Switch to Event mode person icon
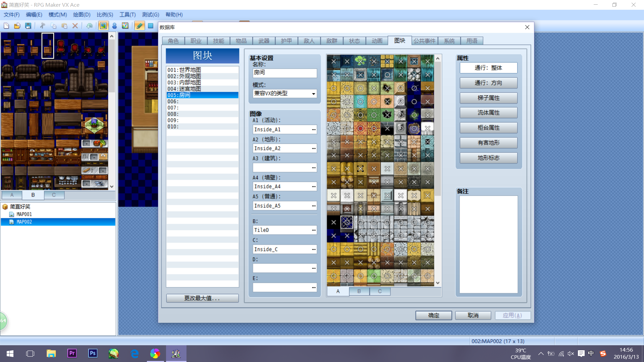The image size is (644, 362). coord(114,26)
